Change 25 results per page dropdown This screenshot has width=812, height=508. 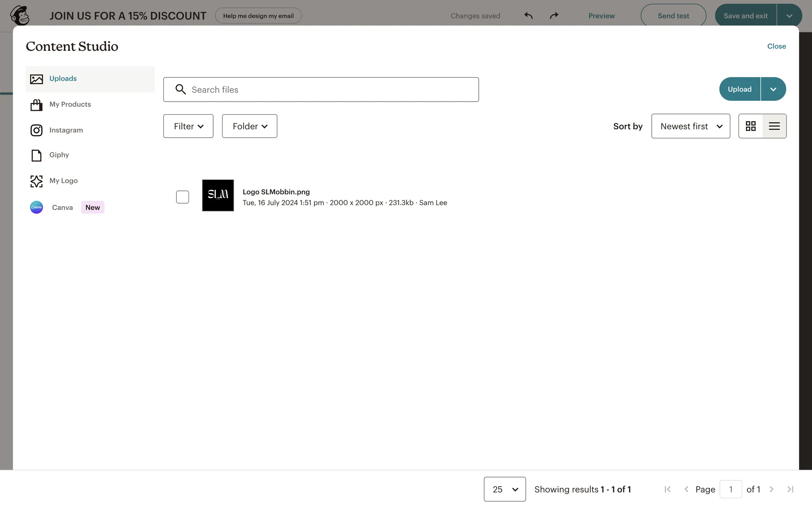(505, 489)
